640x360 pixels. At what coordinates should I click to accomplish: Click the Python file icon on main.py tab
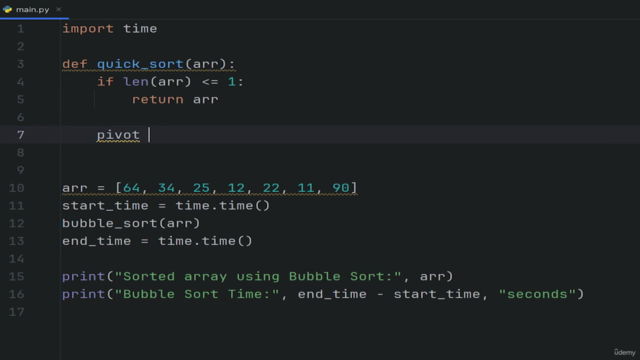[7, 9]
